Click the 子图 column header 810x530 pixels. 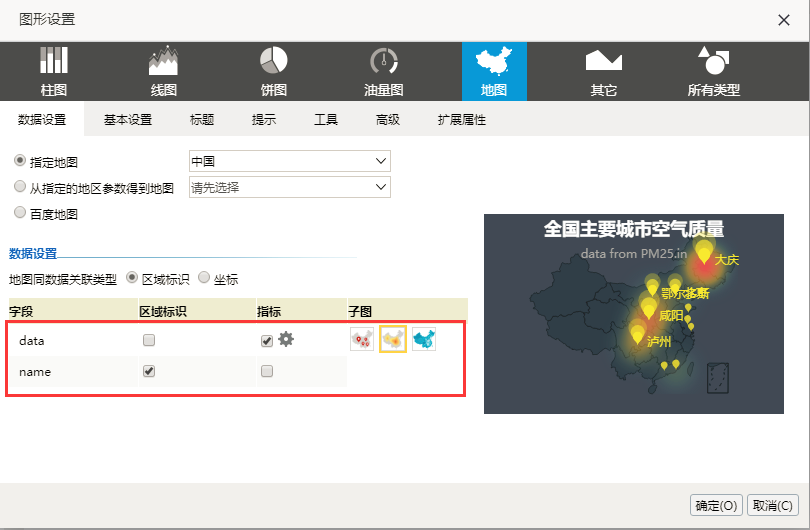[x=408, y=311]
